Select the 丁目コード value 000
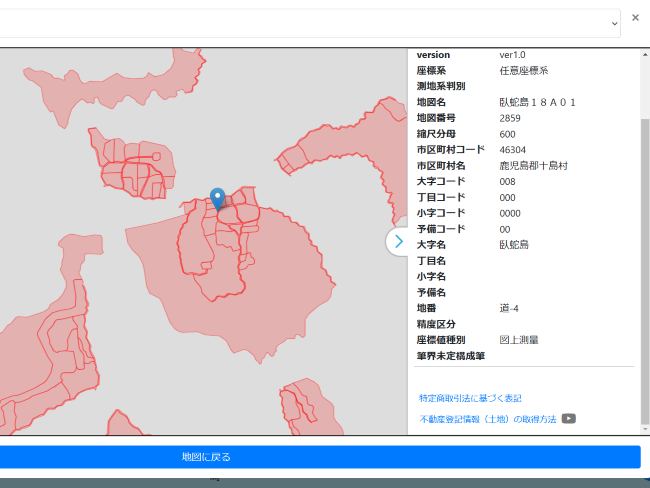 [507, 198]
